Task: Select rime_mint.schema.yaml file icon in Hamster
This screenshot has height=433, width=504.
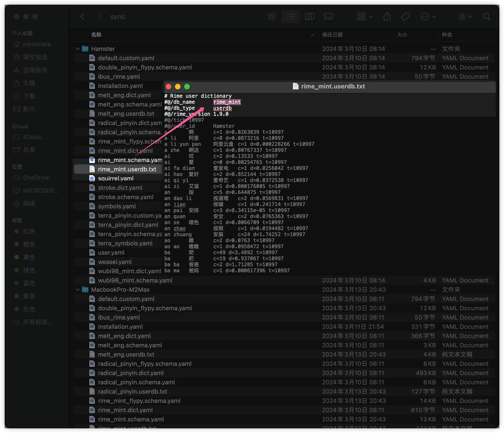Action: 92,160
